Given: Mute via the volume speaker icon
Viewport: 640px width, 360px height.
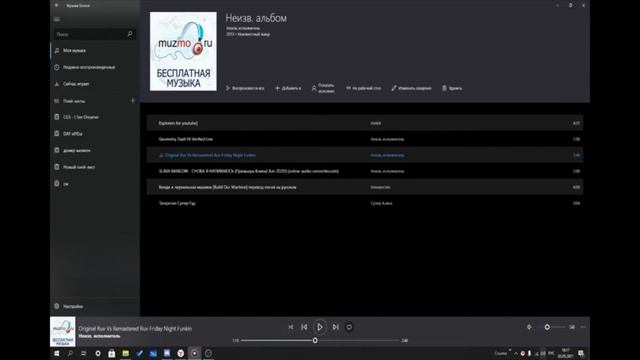Looking at the screenshot, I should (529, 327).
